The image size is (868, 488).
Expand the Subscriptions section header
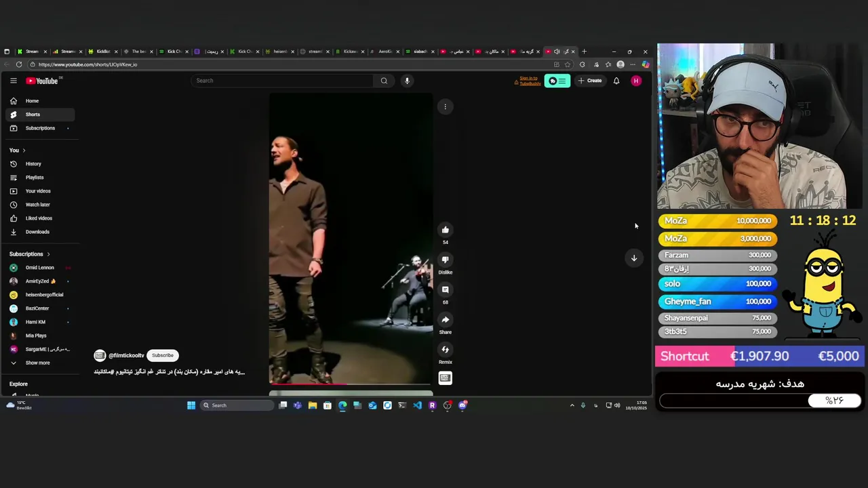click(30, 254)
